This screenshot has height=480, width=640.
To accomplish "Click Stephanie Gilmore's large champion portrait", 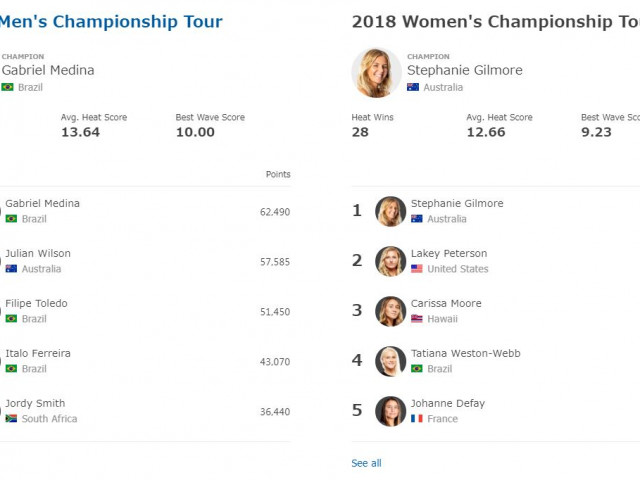I will pos(376,73).
